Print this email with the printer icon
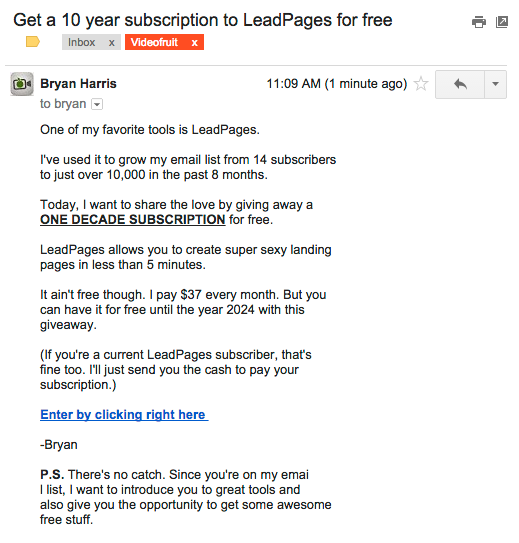Viewport: 519px width, 543px height. [478, 22]
